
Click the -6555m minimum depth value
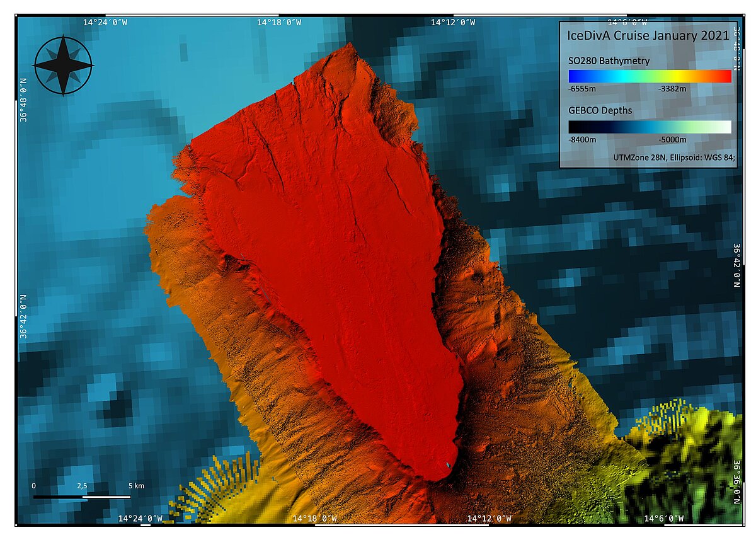point(583,89)
